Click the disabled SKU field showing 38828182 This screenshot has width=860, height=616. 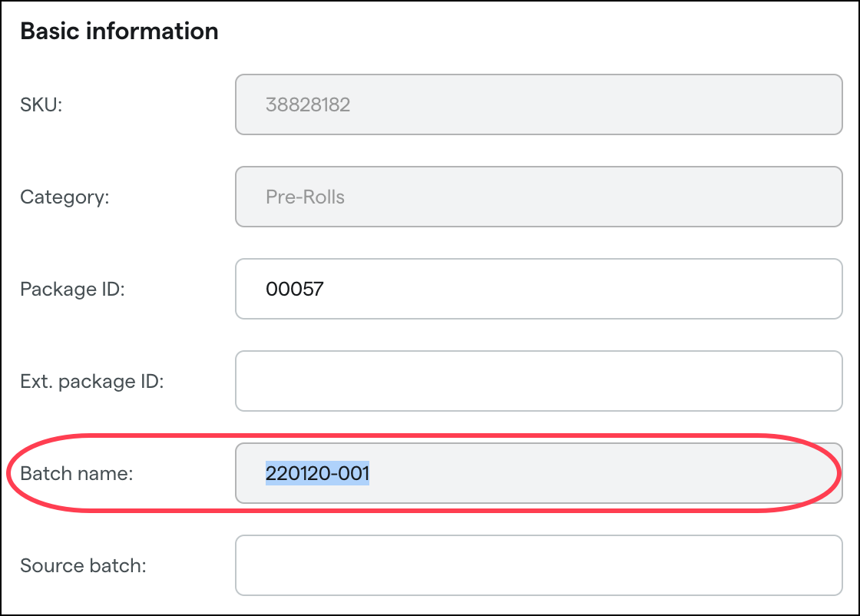tap(537, 104)
